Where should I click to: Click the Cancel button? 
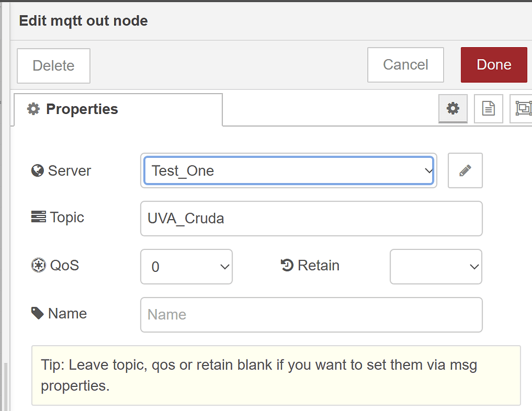(x=405, y=64)
